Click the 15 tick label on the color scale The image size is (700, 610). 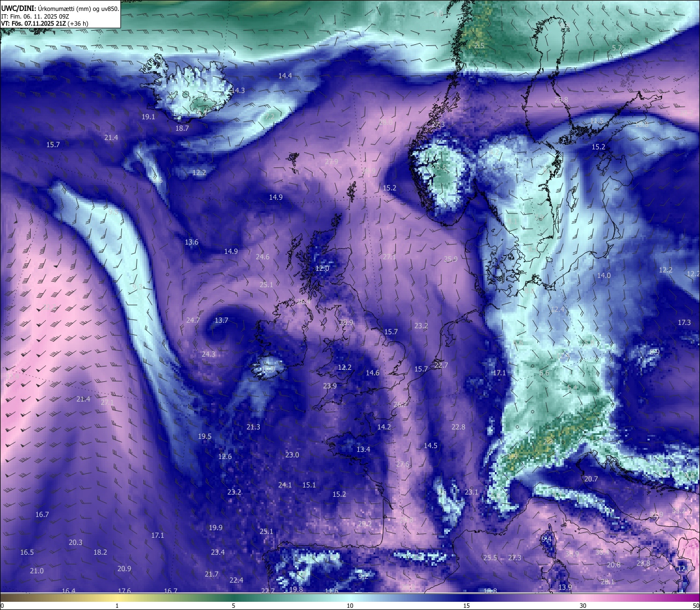point(466,606)
